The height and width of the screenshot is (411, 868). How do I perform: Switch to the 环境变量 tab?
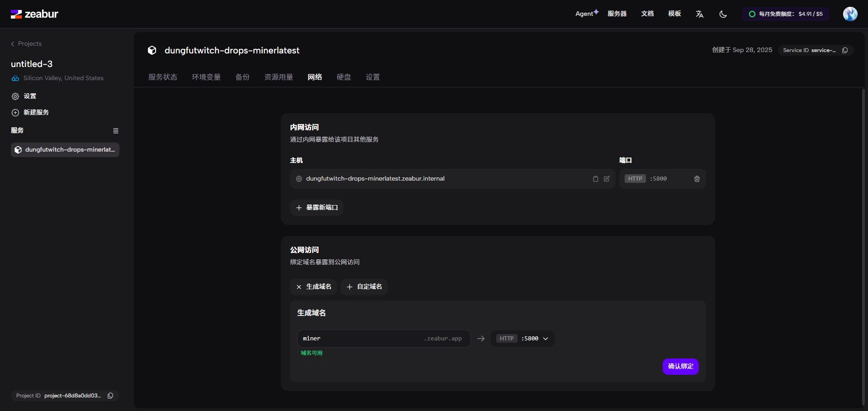click(x=206, y=77)
